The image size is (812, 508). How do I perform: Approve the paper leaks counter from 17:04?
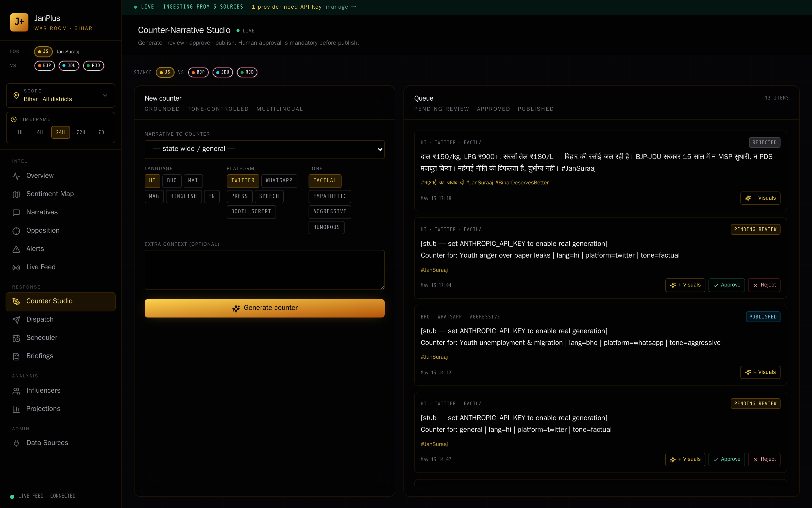[726, 285]
